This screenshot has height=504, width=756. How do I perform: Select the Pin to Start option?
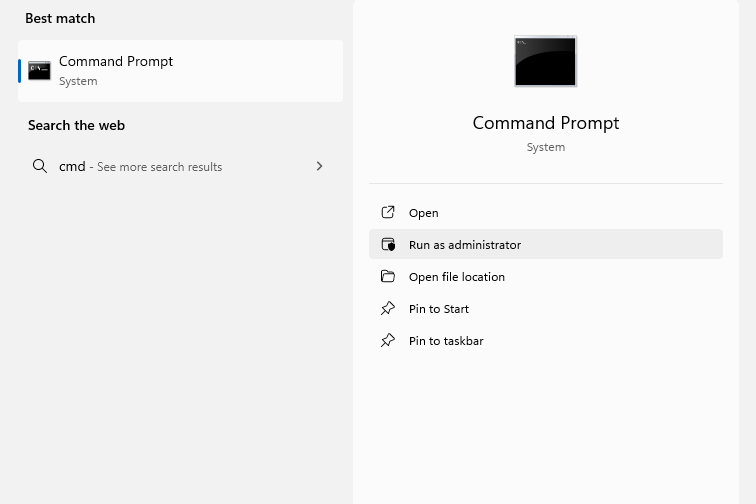pos(439,309)
